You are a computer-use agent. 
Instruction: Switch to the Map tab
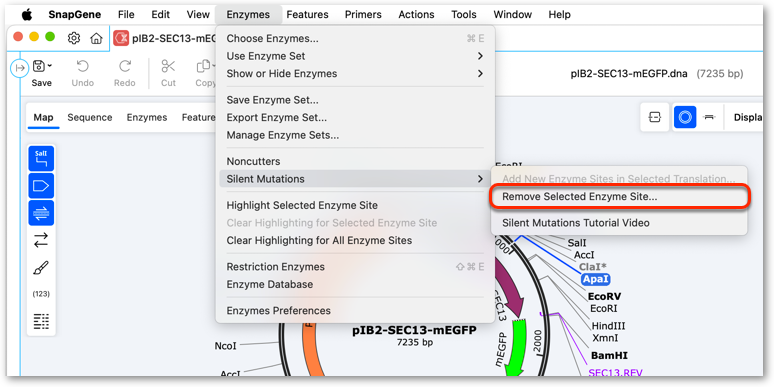click(43, 117)
